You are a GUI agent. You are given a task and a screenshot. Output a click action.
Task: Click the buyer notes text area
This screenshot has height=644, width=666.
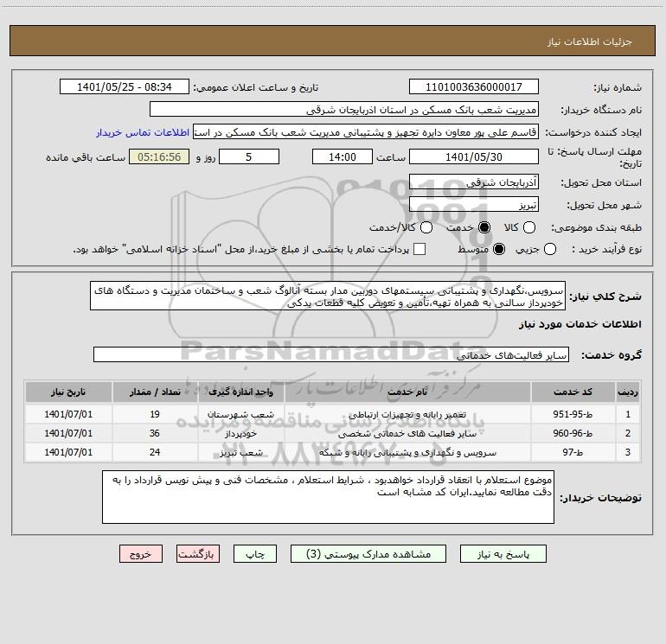328,497
